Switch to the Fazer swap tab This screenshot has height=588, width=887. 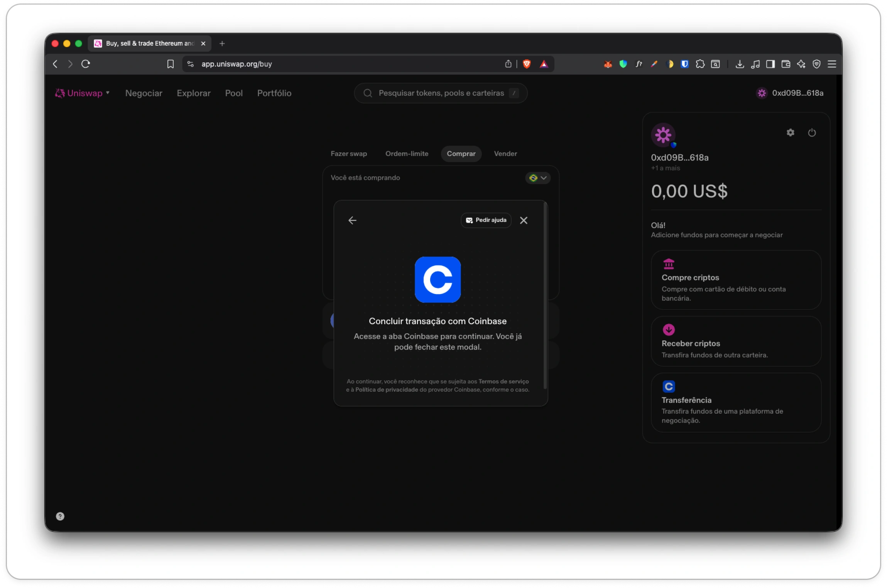pyautogui.click(x=349, y=154)
